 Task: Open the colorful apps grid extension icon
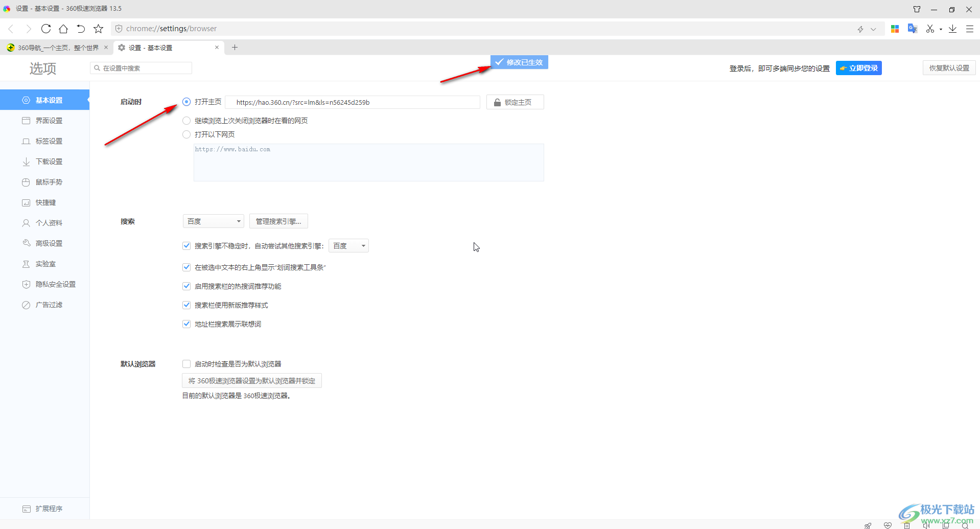pos(895,29)
